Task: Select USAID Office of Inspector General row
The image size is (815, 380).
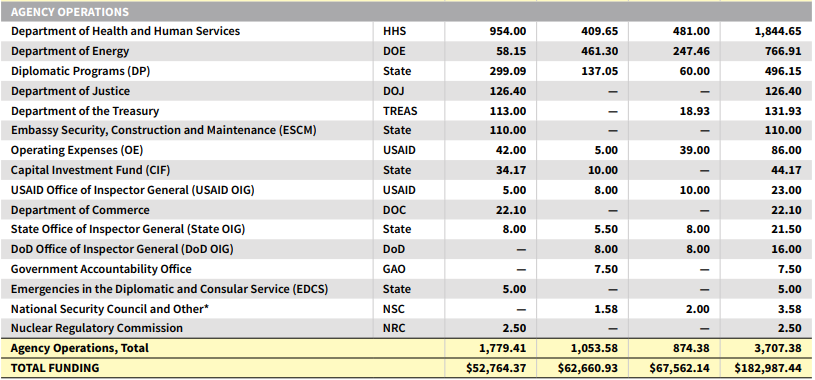Action: point(406,190)
